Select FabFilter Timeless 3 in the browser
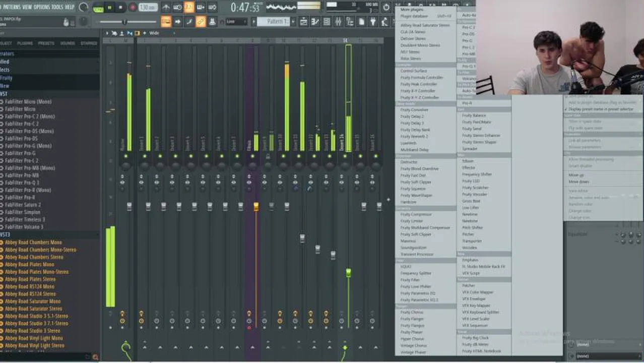This screenshot has width=644, height=363. 25,219
